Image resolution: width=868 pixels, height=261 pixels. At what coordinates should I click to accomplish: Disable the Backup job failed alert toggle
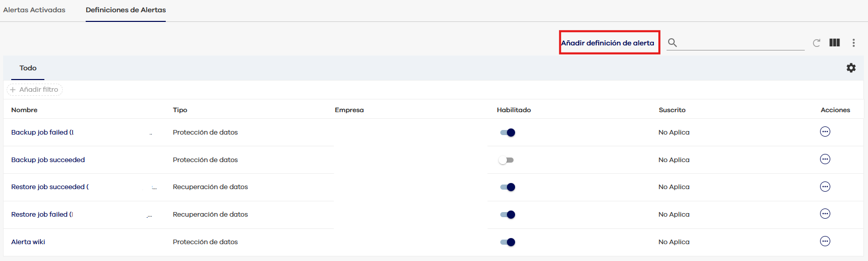click(507, 133)
